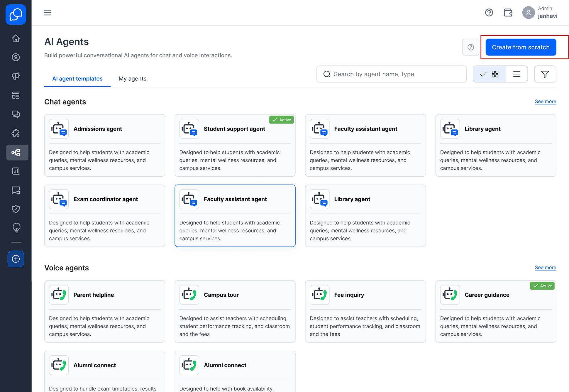Expand Chat agents with See more
This screenshot has height=392, width=569.
tap(545, 102)
